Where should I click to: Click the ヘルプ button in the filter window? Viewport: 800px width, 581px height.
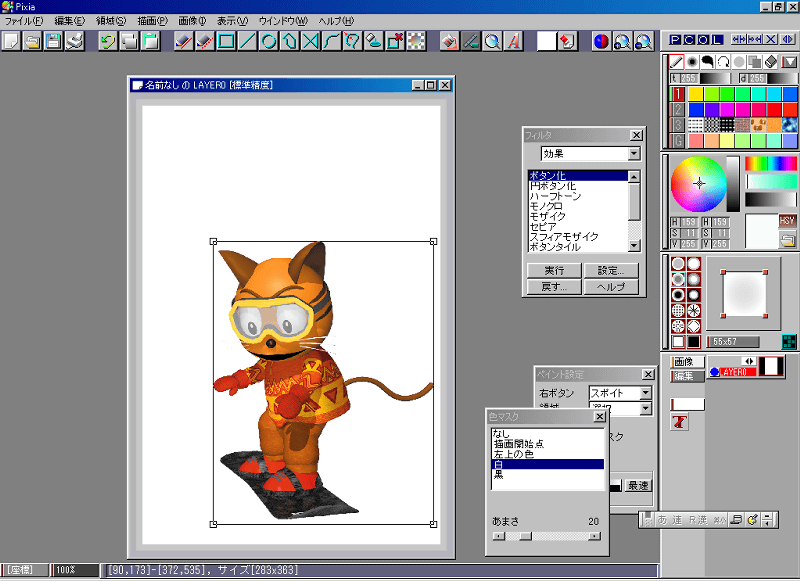click(611, 287)
